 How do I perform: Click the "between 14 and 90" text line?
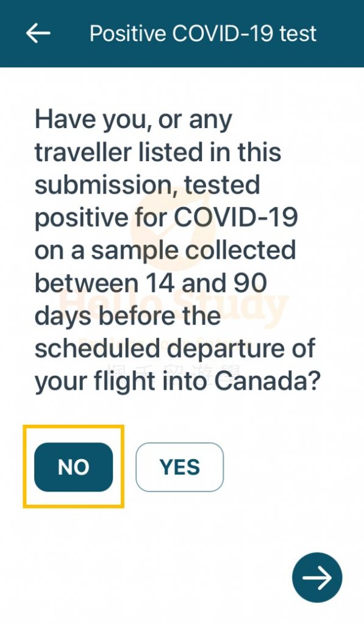[x=151, y=283]
